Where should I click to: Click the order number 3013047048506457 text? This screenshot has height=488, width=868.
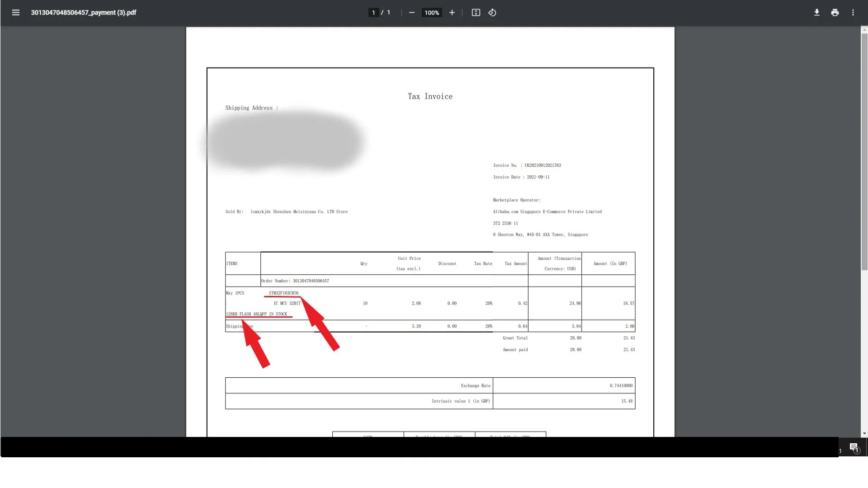point(311,281)
